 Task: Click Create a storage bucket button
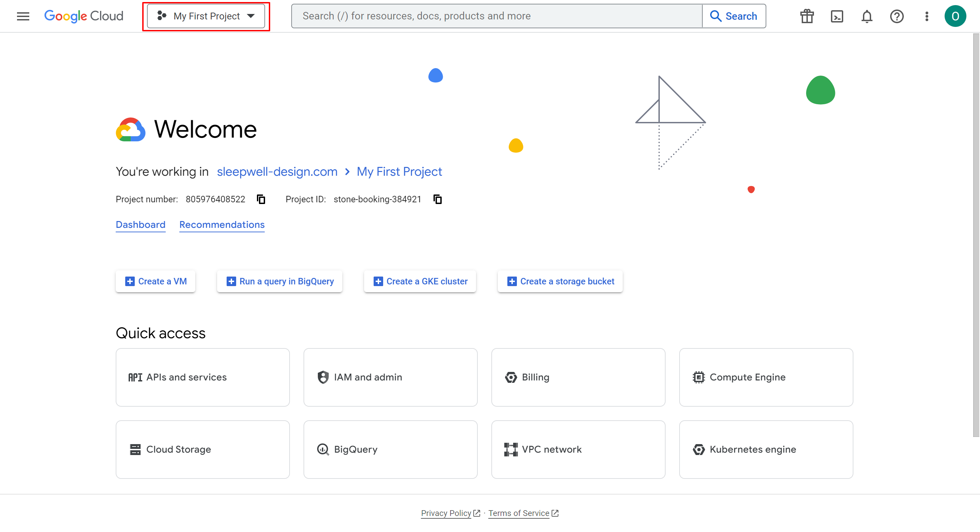[560, 281]
